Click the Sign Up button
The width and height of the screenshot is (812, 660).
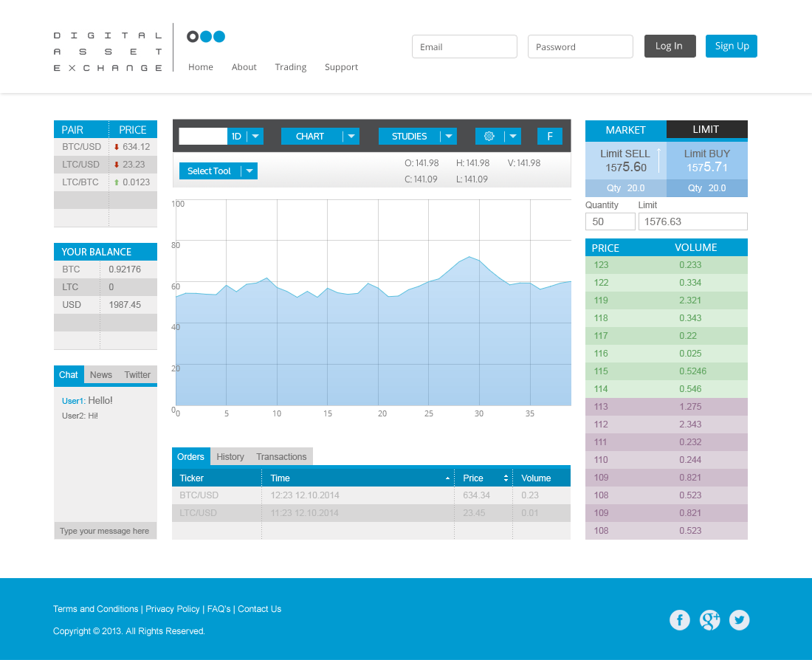[731, 46]
